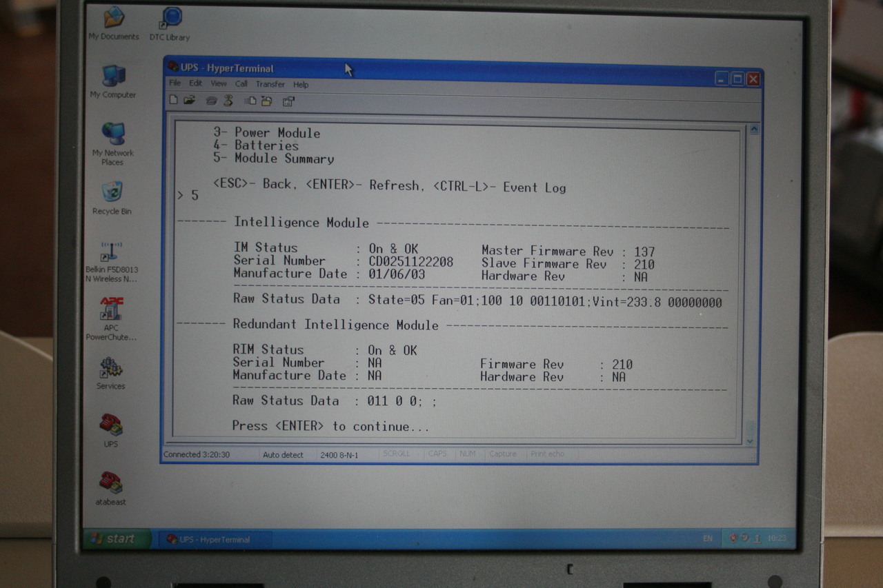Open the Call menu

pyautogui.click(x=241, y=84)
